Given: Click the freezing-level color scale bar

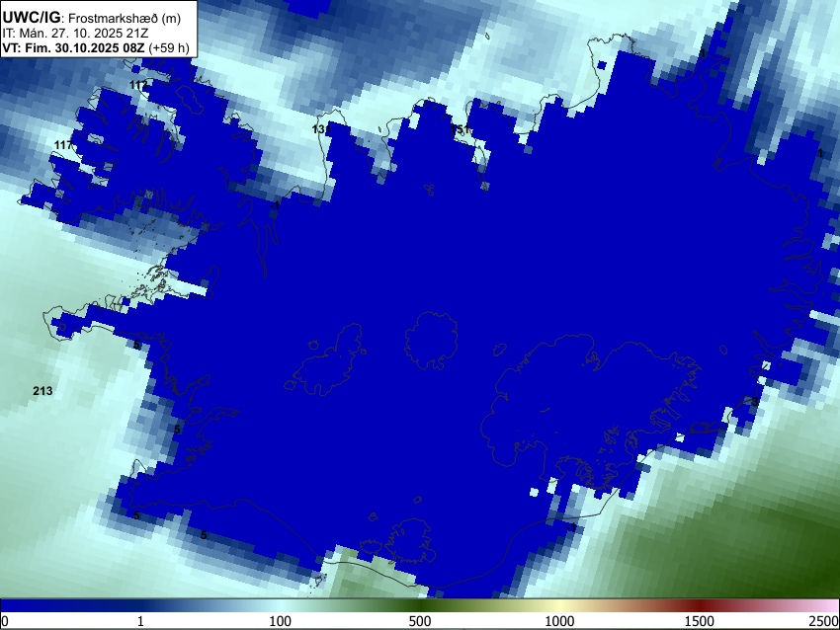Looking at the screenshot, I should click(x=420, y=605).
